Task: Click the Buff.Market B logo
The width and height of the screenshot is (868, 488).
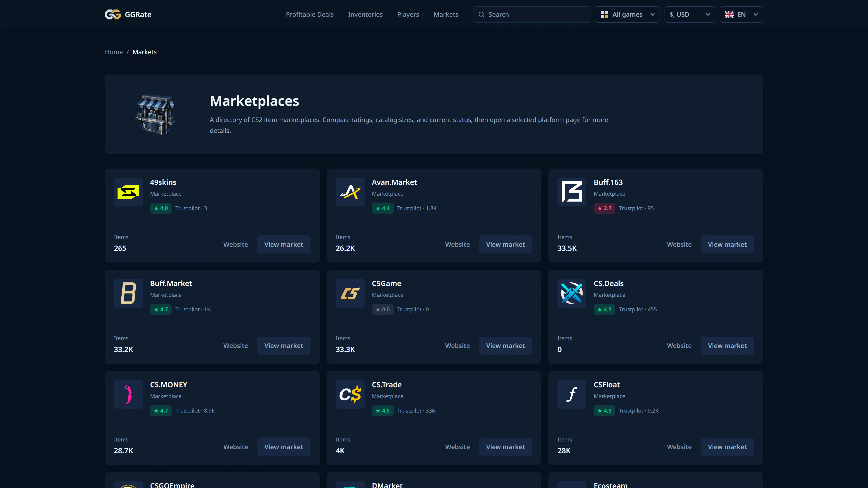Action: click(128, 293)
